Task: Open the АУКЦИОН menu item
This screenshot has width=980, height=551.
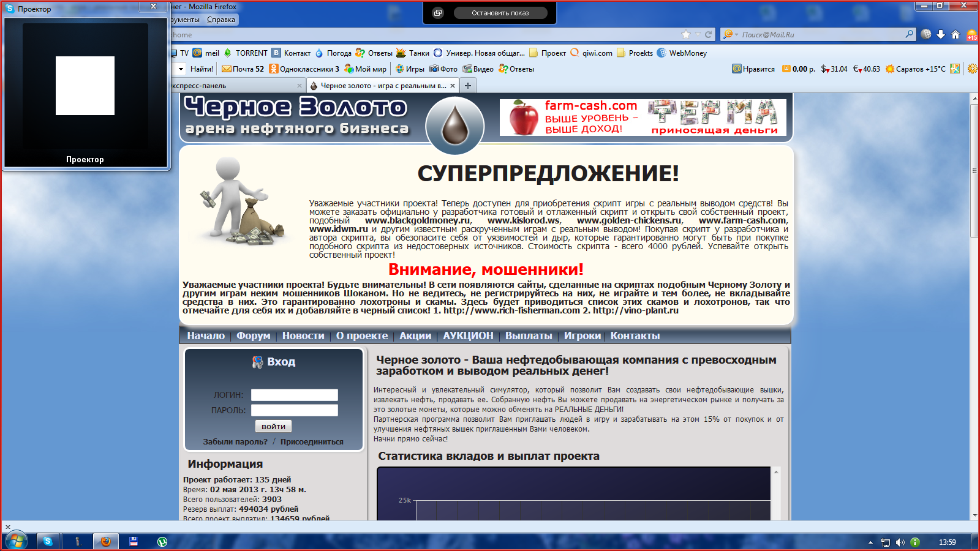Action: pyautogui.click(x=468, y=335)
